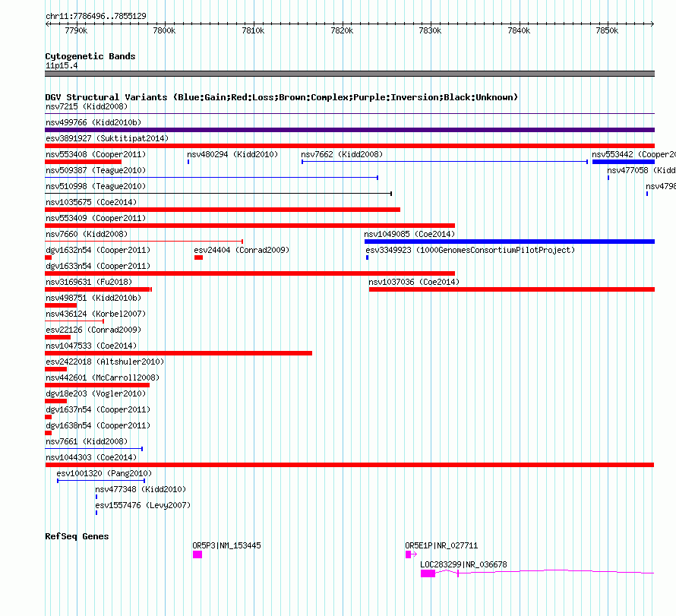Click the Cytogenetic Bands track title
The image size is (676, 616).
coord(90,56)
